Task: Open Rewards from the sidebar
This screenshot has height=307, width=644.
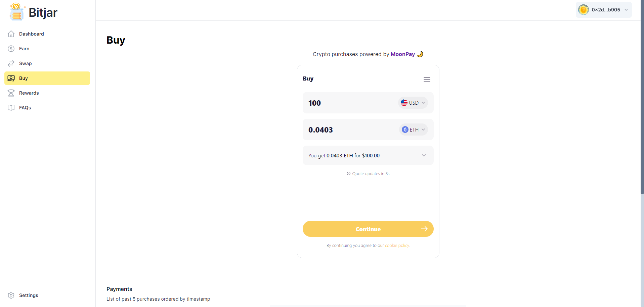Action: 29,93
